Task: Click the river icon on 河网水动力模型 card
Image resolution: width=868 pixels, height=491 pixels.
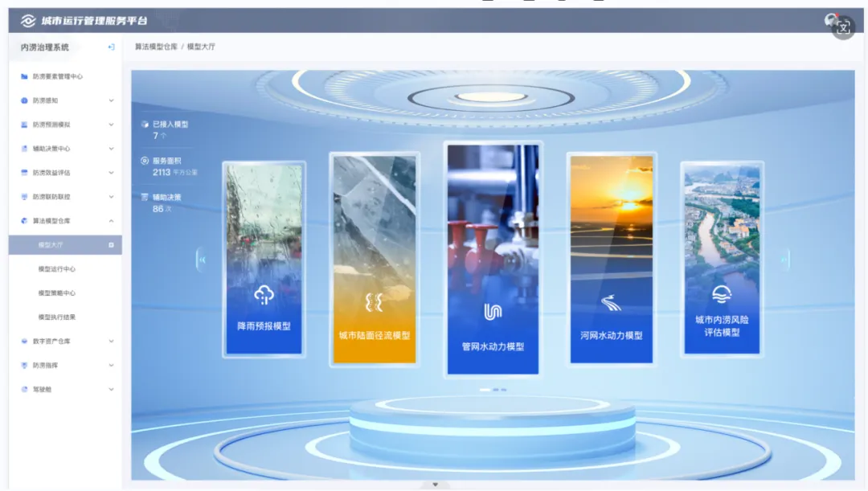Action: click(x=611, y=303)
